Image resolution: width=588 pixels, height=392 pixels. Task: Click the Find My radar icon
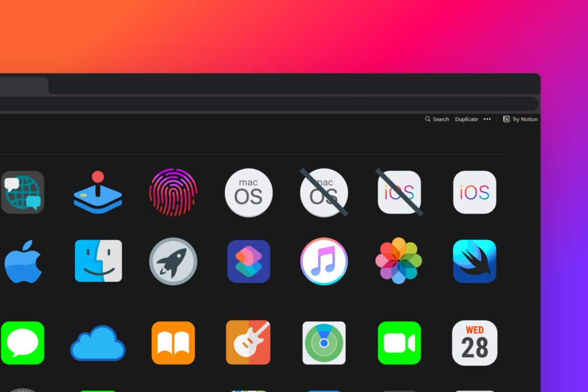coord(324,343)
